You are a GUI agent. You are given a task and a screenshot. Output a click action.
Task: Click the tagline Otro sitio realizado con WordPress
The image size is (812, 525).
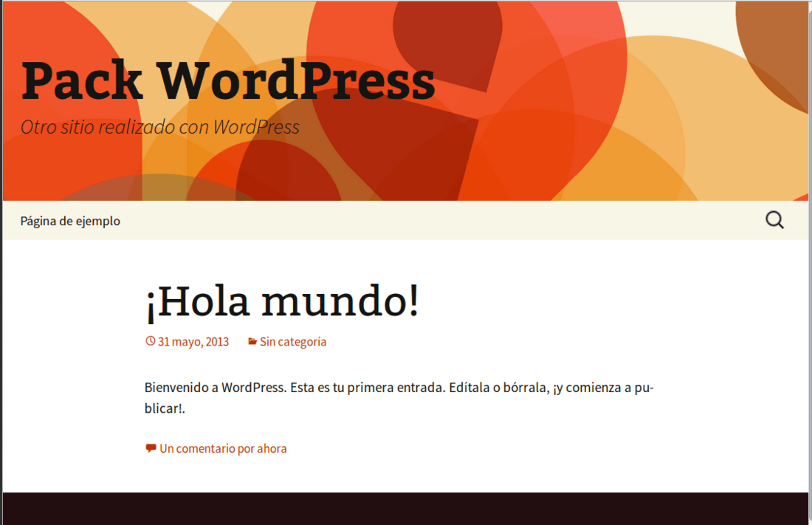click(x=160, y=127)
